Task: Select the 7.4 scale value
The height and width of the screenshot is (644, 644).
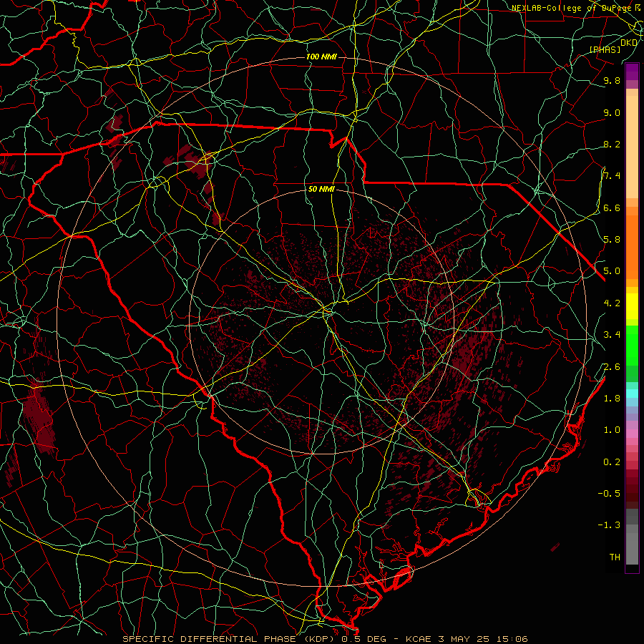Action: (x=612, y=176)
